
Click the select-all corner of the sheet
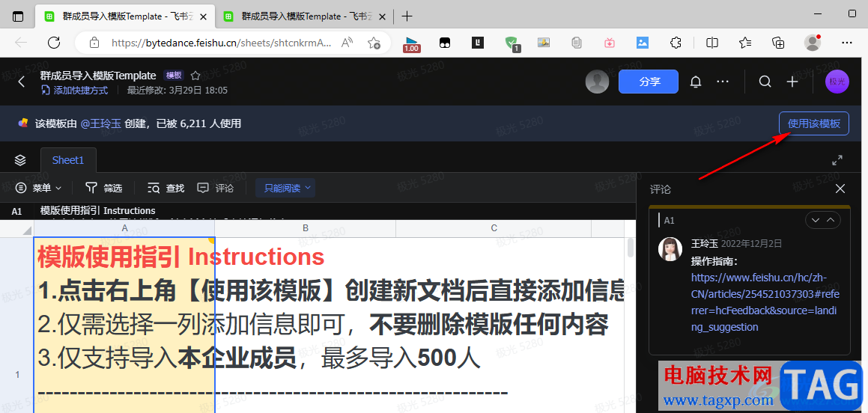[x=16, y=228]
